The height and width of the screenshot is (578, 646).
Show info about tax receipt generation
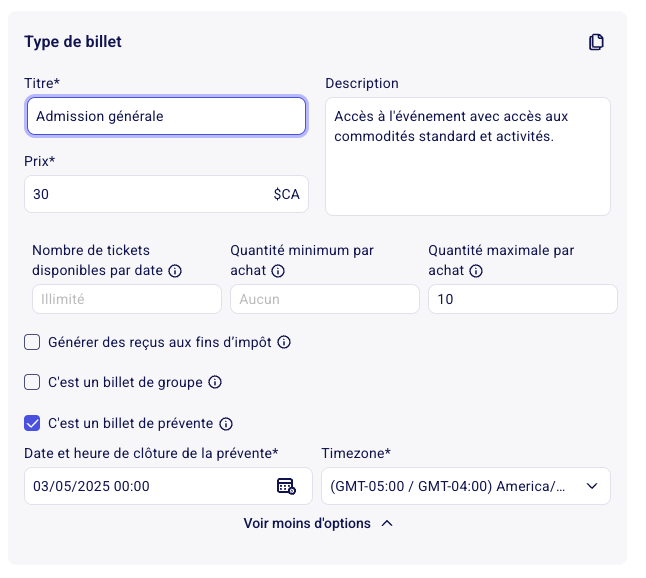coord(284,342)
